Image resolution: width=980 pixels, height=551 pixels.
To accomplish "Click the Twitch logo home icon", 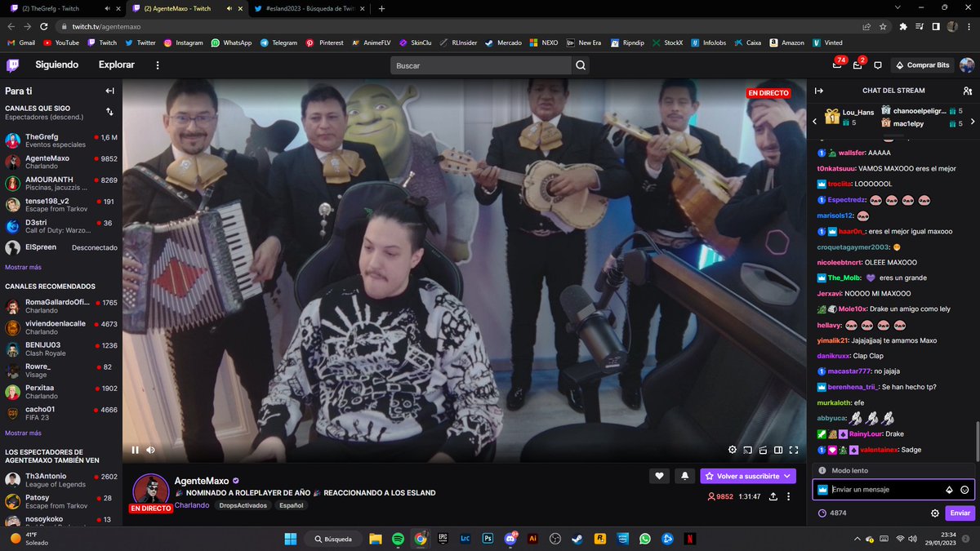I will pyautogui.click(x=14, y=65).
